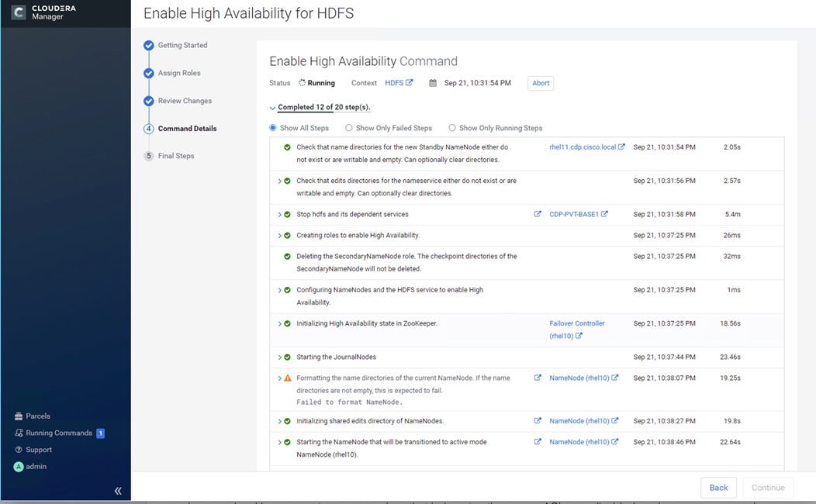
Task: Expand the Stop hdfs and dependent services step
Action: 279,214
